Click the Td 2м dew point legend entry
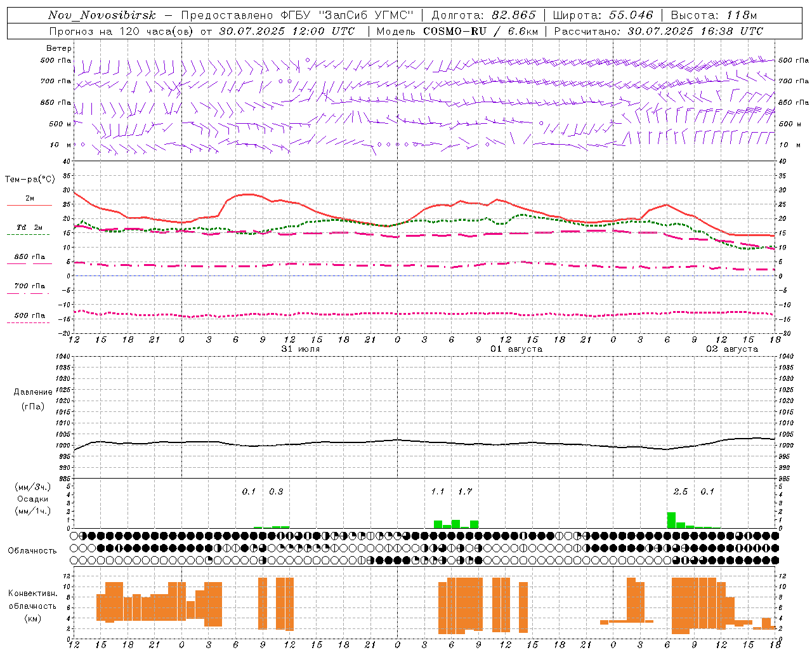812x650 pixels. pos(30,227)
